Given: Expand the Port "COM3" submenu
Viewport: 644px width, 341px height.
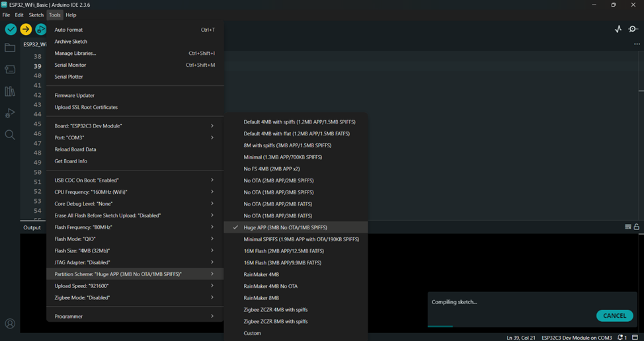Looking at the screenshot, I should pos(135,137).
